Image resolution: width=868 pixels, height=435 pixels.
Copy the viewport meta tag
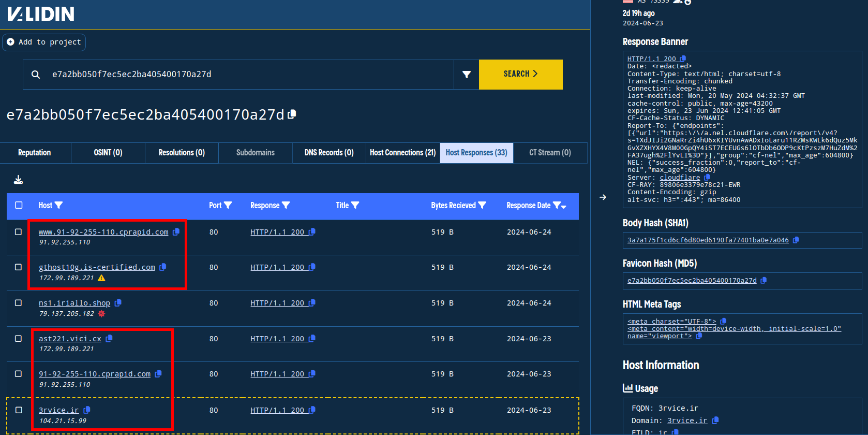tap(699, 336)
